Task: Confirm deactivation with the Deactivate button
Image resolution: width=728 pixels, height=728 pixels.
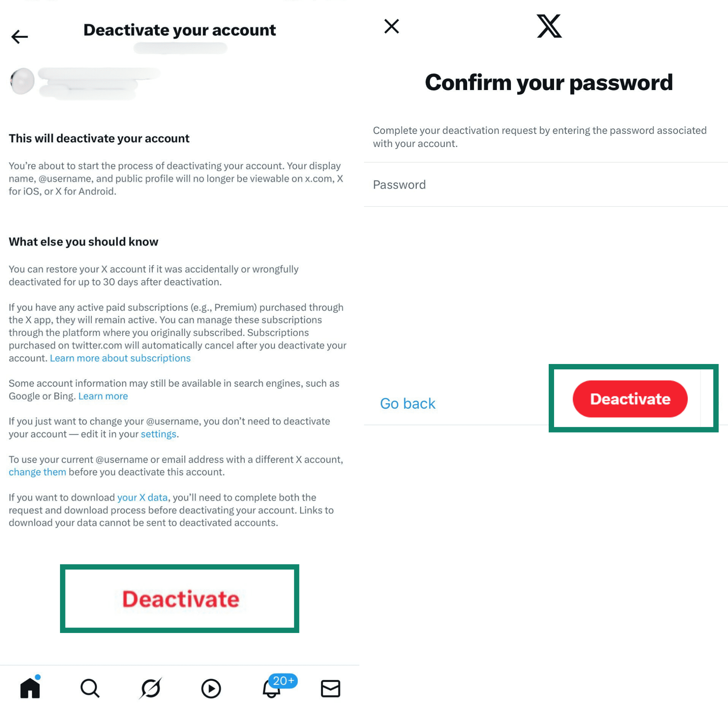Action: click(630, 399)
